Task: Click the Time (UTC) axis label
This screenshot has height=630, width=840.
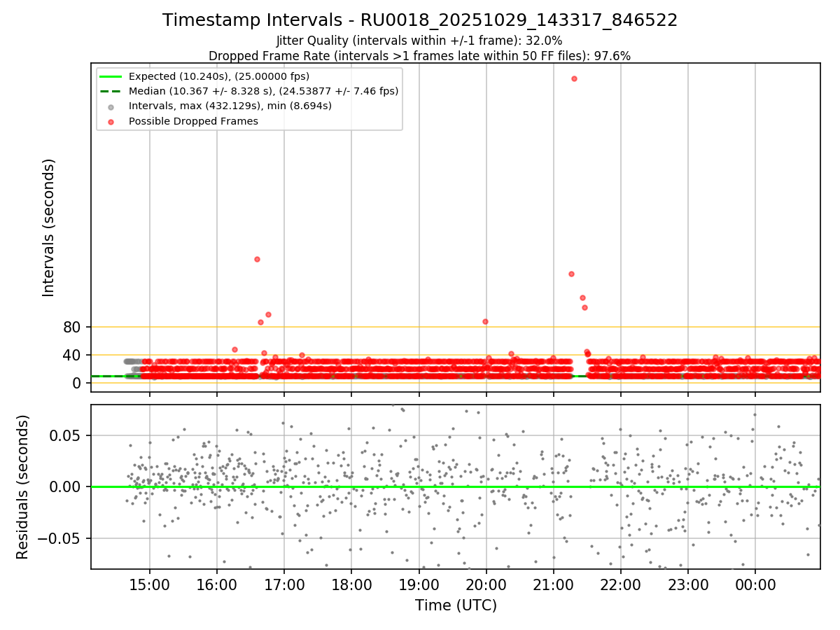Action: coord(456,605)
